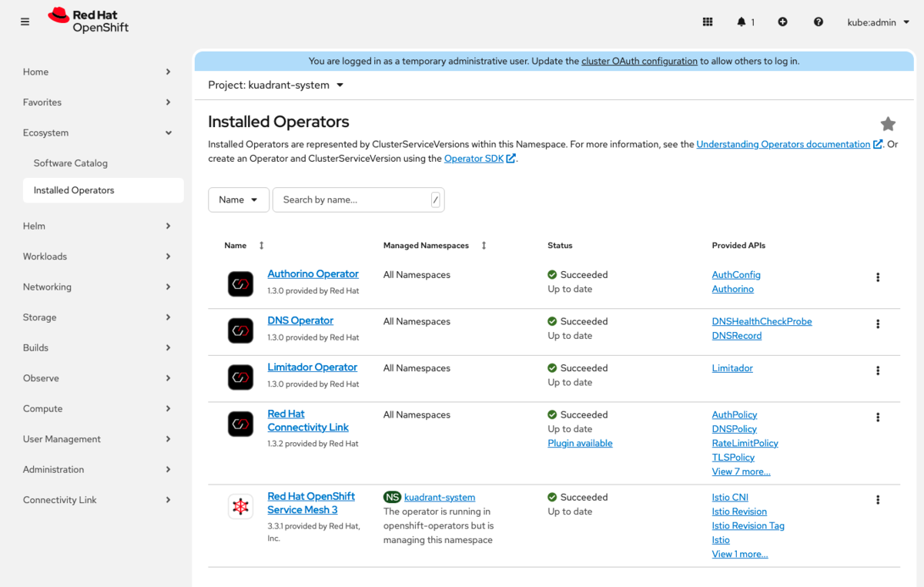Image resolution: width=924 pixels, height=587 pixels.
Task: Click the Service Mesh 3 logo icon
Action: (240, 506)
